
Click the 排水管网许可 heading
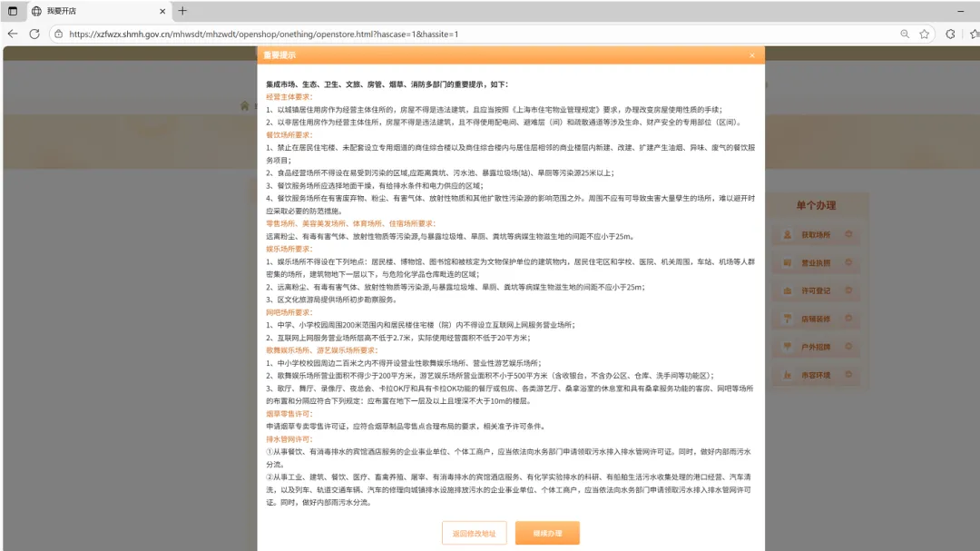(289, 439)
